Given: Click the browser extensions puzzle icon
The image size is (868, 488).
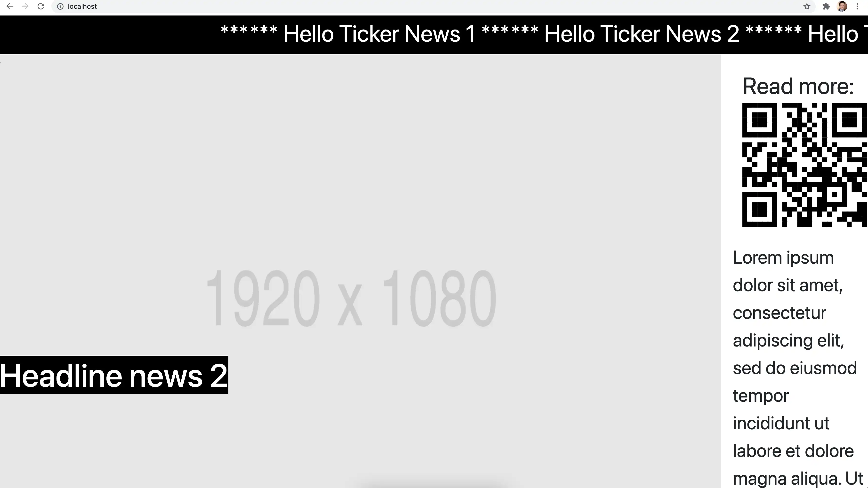Looking at the screenshot, I should click(x=826, y=6).
